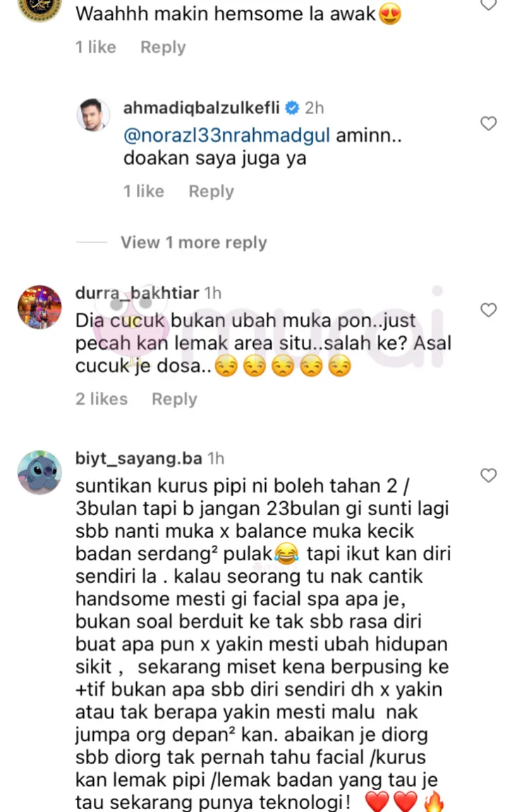Open the durra_bakhtiar username link

click(137, 293)
